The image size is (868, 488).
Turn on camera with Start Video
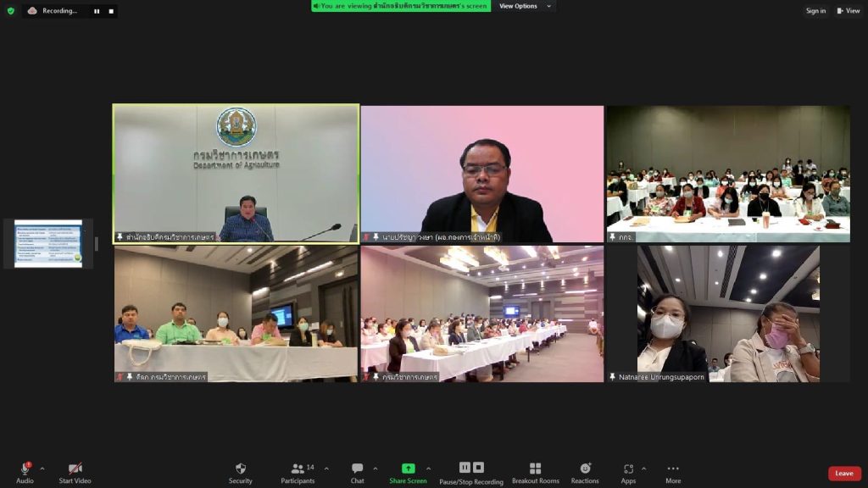pyautogui.click(x=75, y=469)
